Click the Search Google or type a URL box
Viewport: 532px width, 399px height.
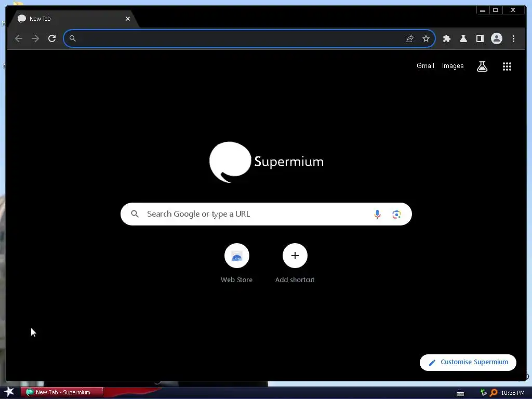click(266, 214)
